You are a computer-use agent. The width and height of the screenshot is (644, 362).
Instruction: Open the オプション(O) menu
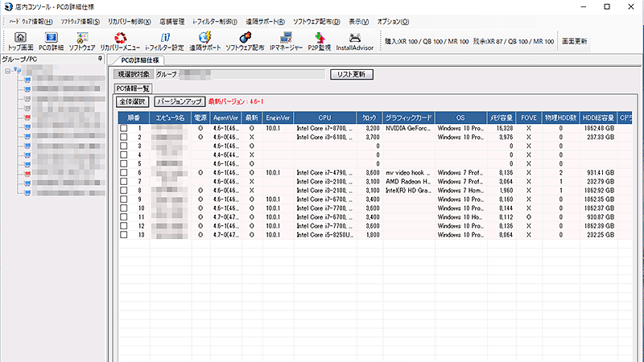pos(393,22)
